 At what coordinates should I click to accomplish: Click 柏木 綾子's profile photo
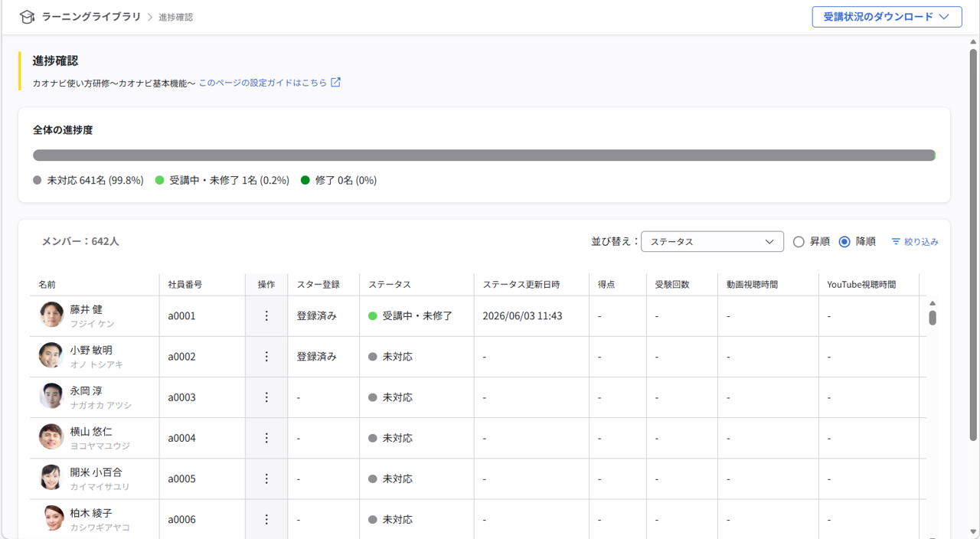click(51, 518)
